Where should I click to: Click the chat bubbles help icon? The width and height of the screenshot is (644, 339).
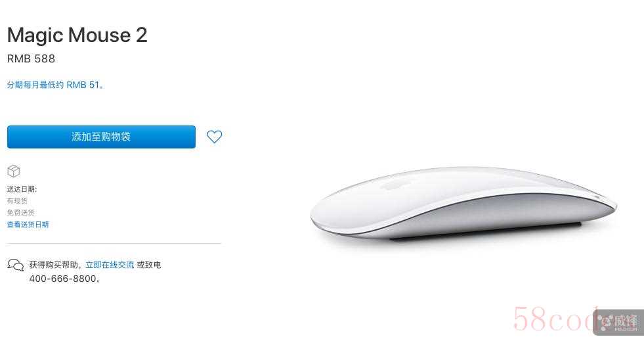pyautogui.click(x=16, y=265)
